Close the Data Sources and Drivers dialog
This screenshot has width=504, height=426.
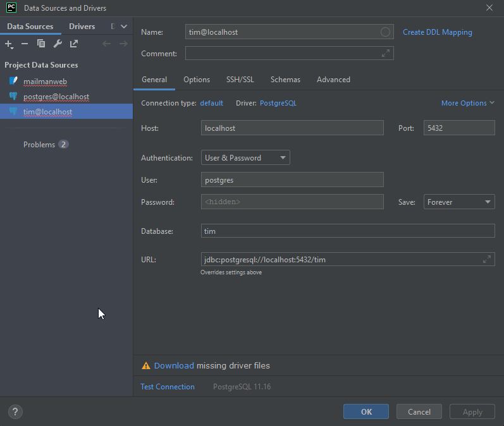[489, 8]
